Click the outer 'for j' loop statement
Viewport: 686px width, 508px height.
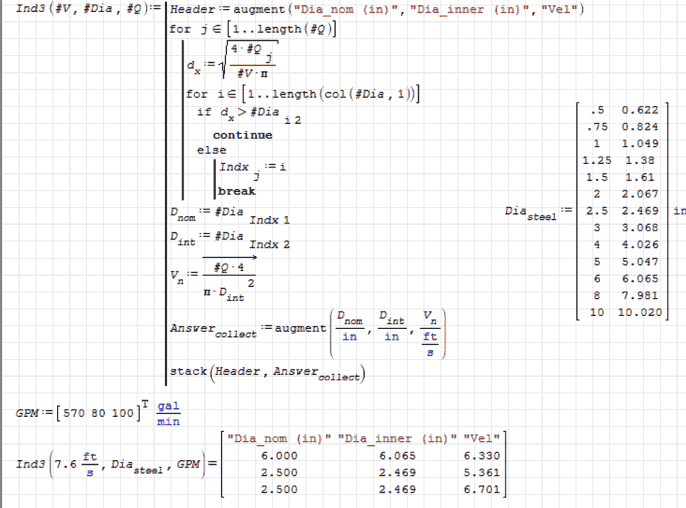coord(254,29)
